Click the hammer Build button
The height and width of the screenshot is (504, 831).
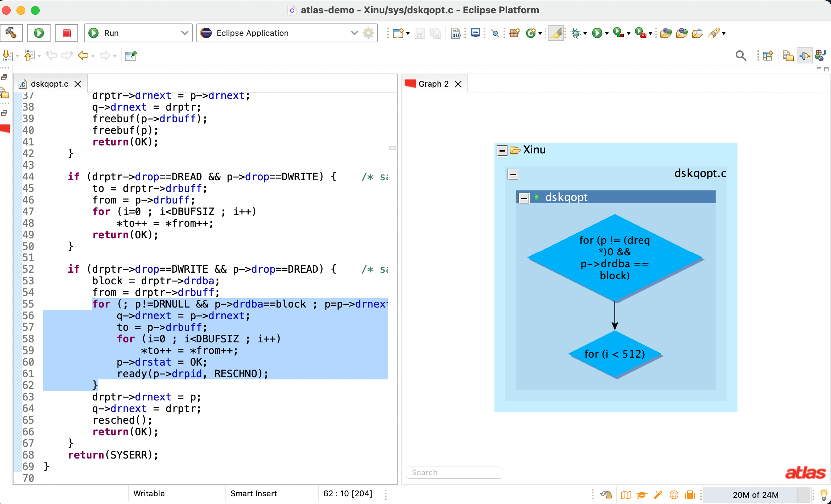click(x=11, y=33)
